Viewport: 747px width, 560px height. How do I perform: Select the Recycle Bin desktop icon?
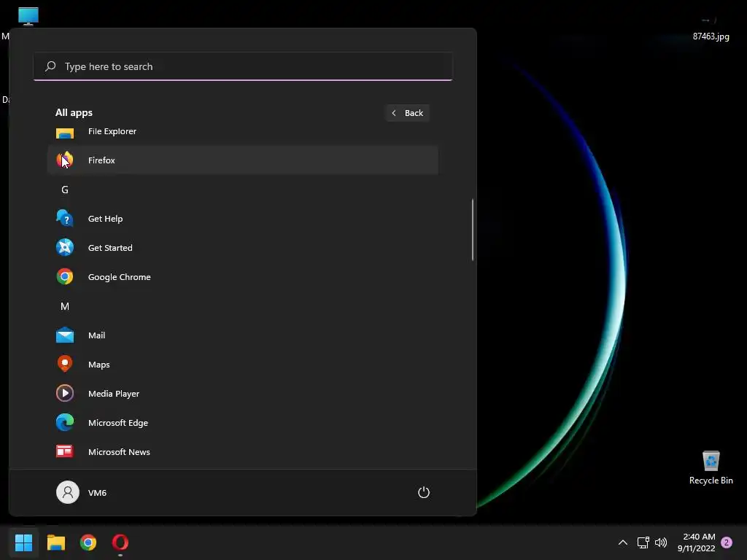[x=711, y=468]
